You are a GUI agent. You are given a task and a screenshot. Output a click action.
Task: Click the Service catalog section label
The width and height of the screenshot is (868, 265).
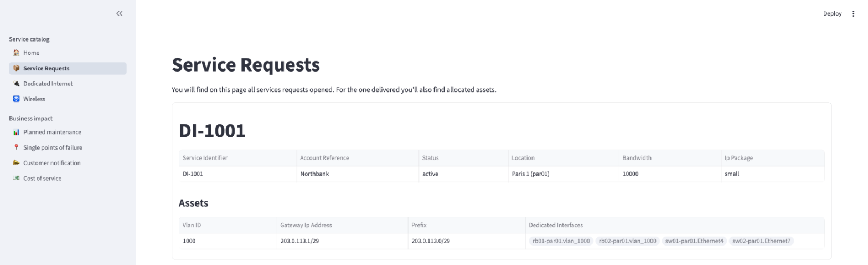tap(29, 39)
